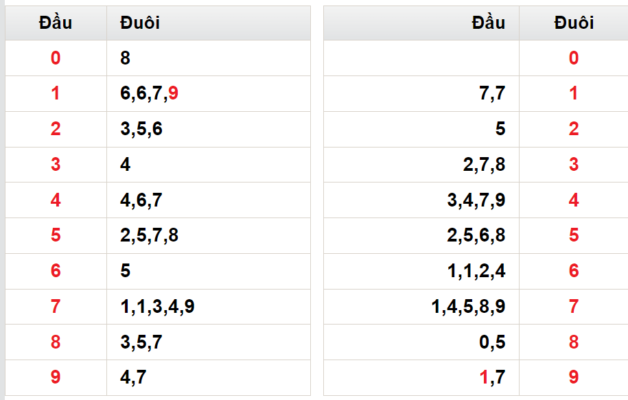
Task: Click the cell showing 1,1,3,4,9
Action: [208, 307]
